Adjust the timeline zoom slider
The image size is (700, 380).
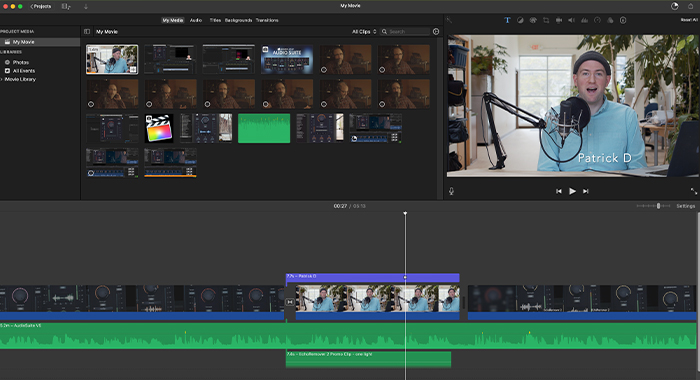[658, 206]
